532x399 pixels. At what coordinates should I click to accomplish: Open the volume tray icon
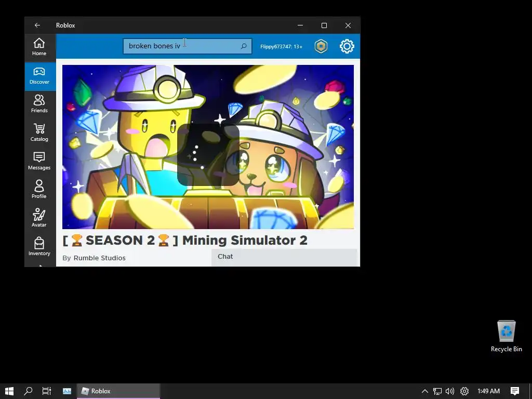click(x=450, y=391)
